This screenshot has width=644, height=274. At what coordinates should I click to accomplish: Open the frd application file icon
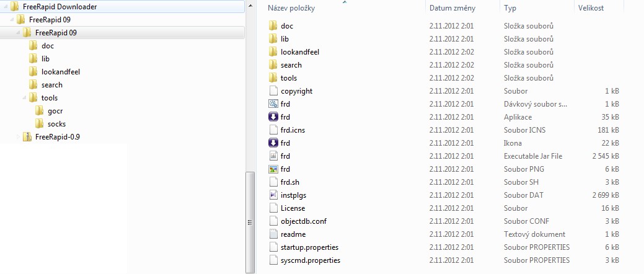[273, 117]
